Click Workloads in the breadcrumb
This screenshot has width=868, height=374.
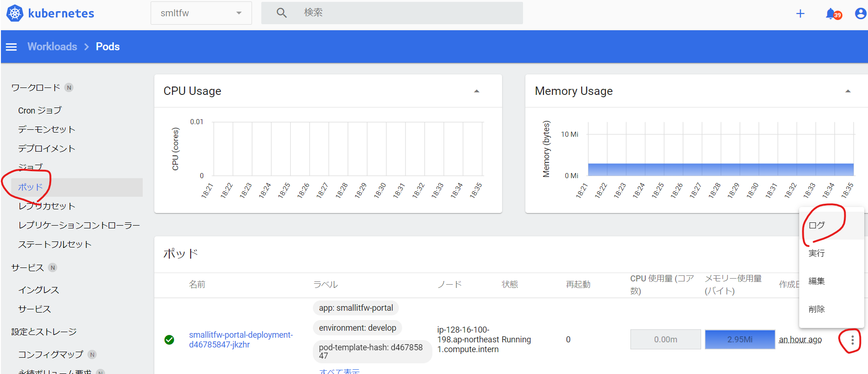(x=52, y=47)
